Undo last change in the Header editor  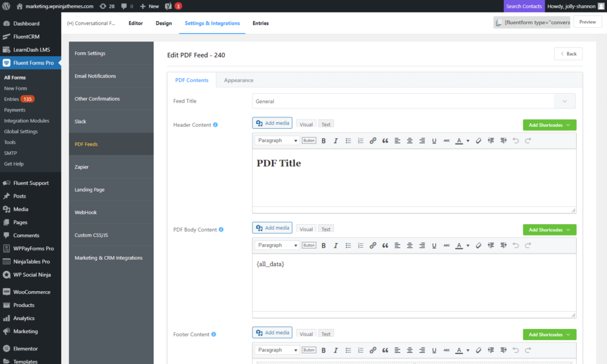(x=516, y=141)
